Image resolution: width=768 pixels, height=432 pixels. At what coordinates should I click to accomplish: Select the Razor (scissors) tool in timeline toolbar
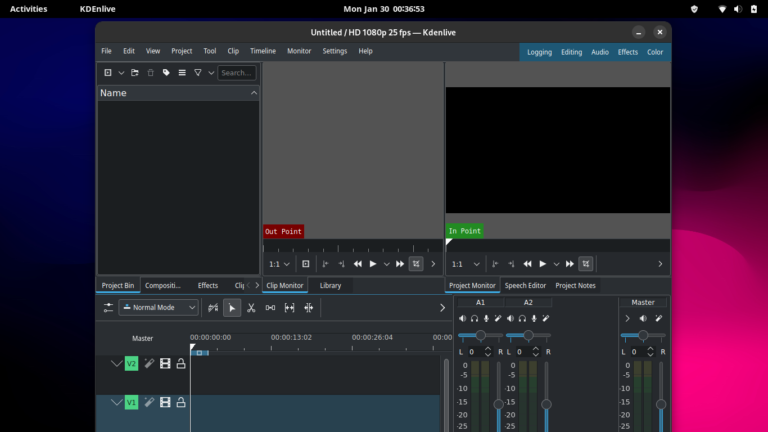point(251,308)
